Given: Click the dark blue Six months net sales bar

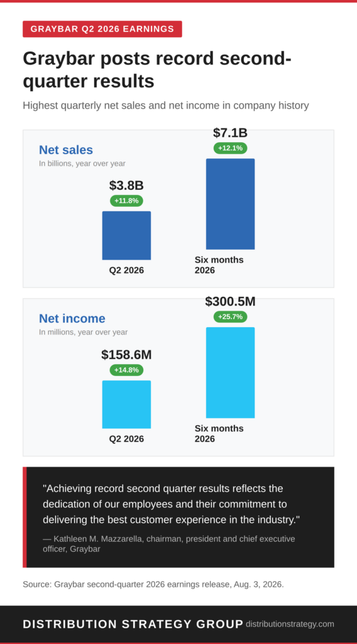Looking at the screenshot, I should pos(230,204).
